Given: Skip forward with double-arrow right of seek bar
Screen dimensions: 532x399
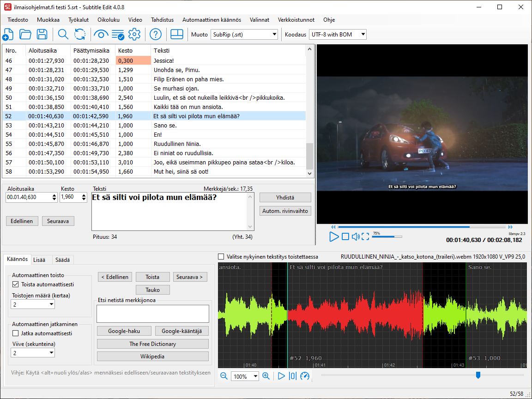Looking at the screenshot, I should point(510,227).
